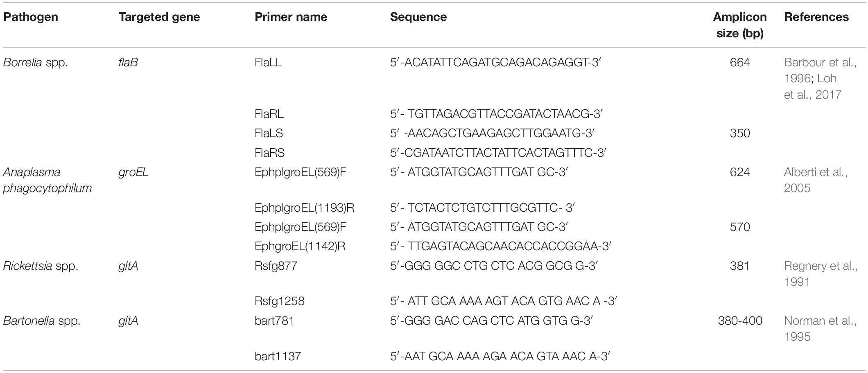Click the FlaLL primer name
Viewport: 868px width, 373px height.
click(268, 63)
